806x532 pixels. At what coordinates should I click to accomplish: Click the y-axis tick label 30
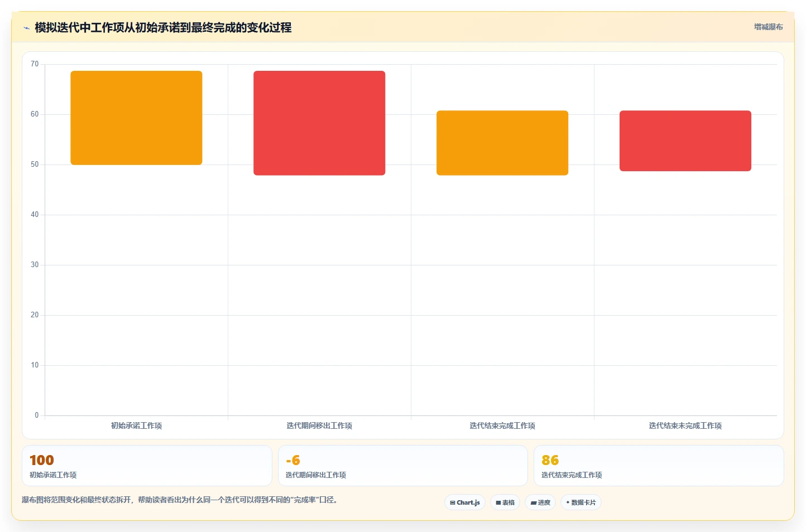click(35, 265)
